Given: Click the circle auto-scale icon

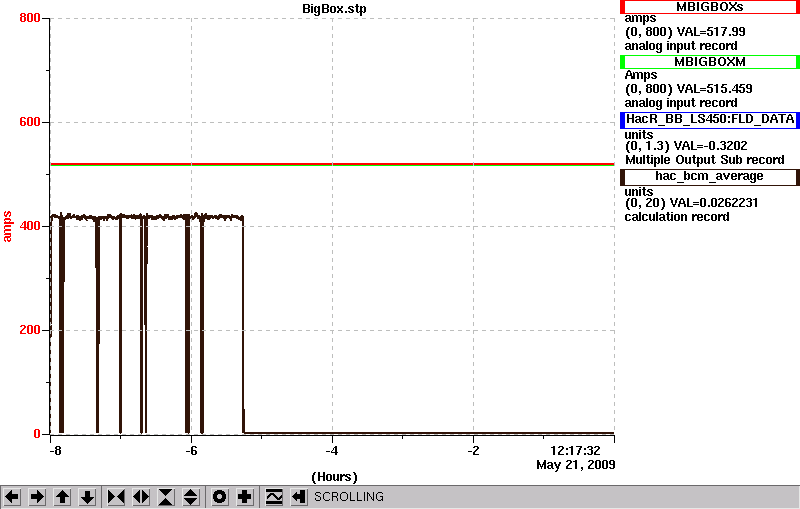Looking at the screenshot, I should [219, 497].
